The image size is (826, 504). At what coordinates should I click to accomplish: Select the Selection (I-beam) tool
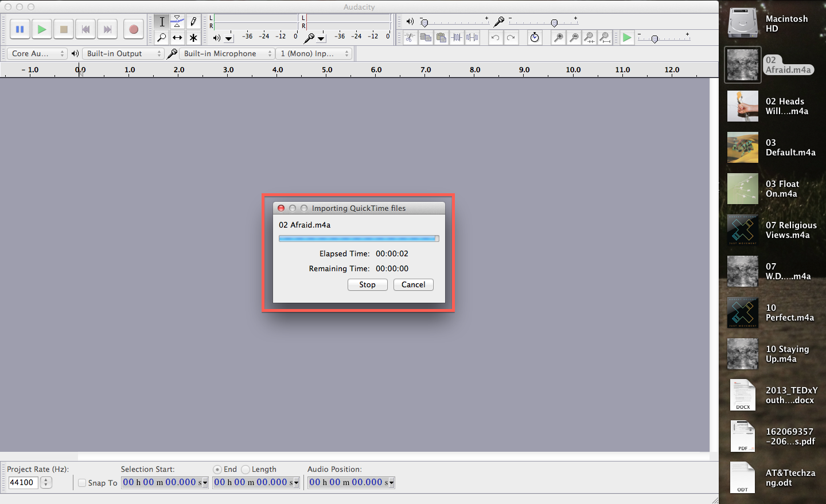(162, 22)
